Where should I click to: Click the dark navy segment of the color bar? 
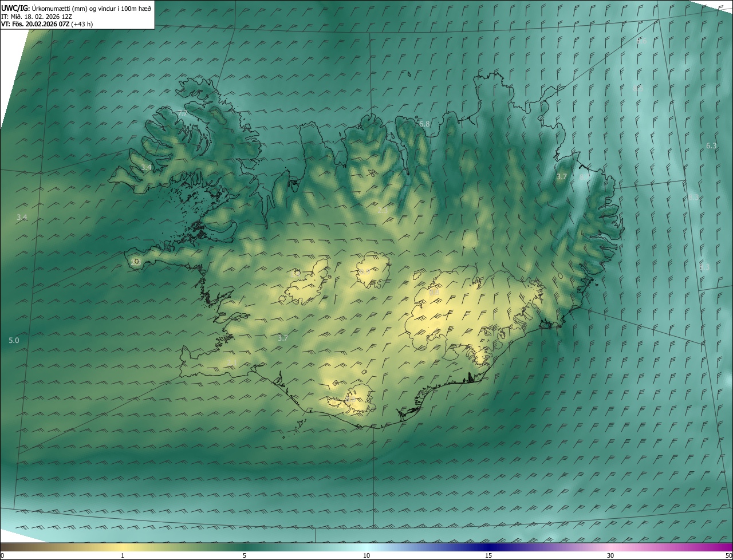[488, 547]
